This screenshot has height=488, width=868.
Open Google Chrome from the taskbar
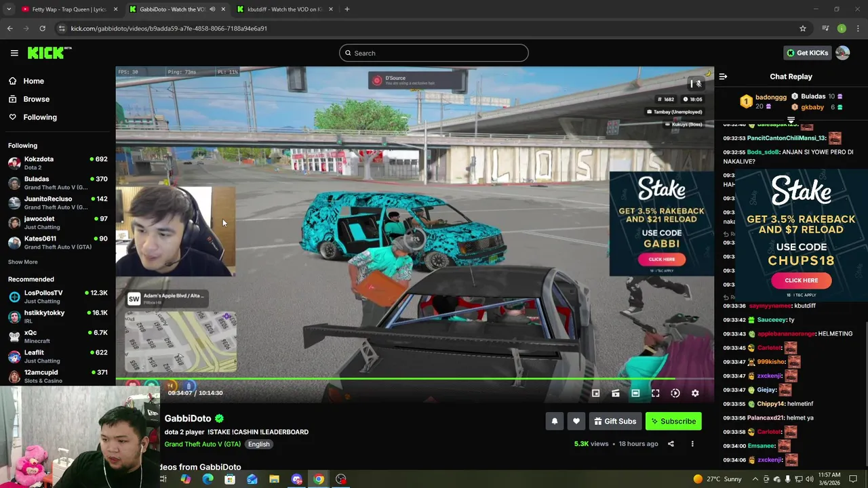click(x=319, y=479)
